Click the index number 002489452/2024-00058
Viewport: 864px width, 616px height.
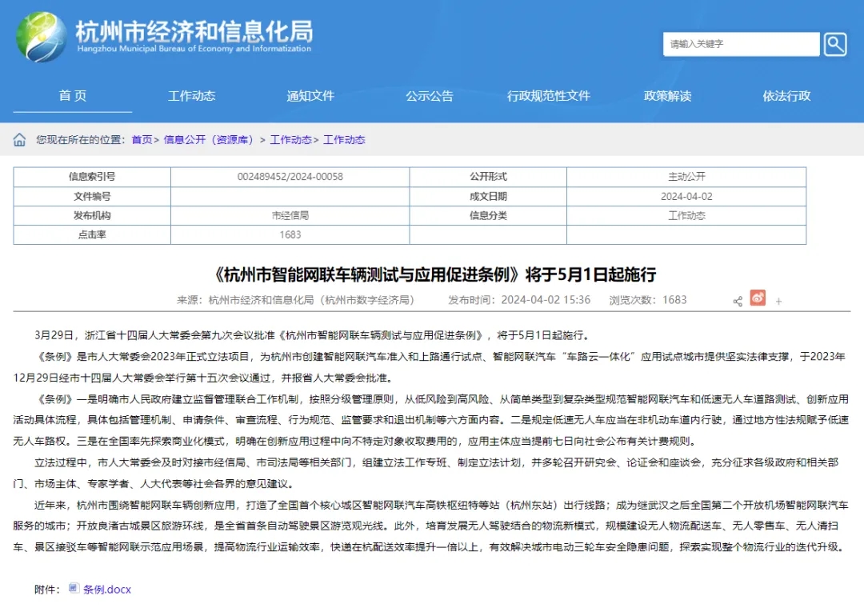[x=290, y=177]
